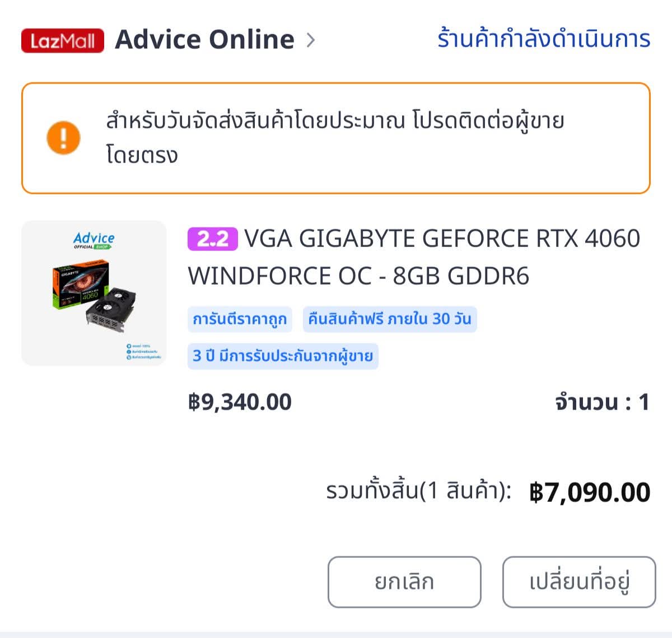Tap the delivery date notice message
The width and height of the screenshot is (672, 638).
pos(336,138)
